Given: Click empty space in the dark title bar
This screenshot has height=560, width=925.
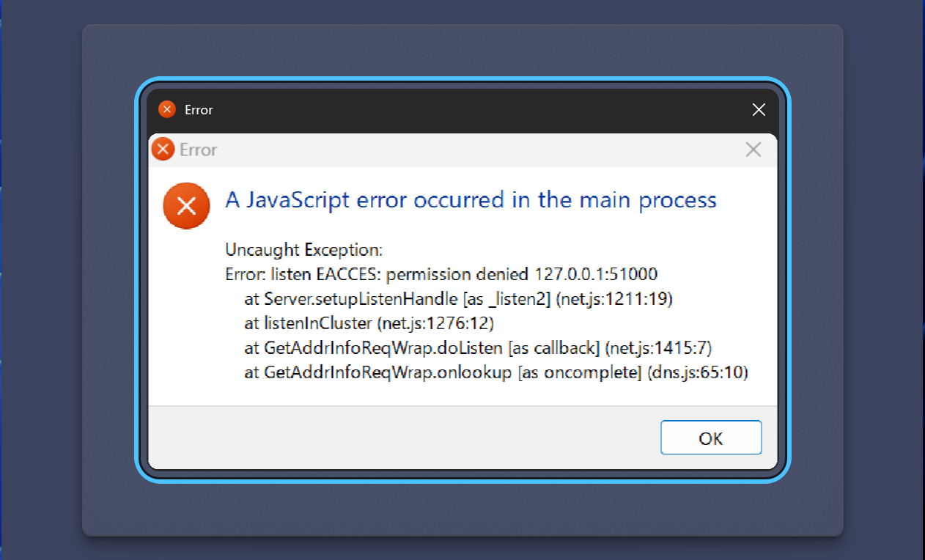Looking at the screenshot, I should tap(476, 110).
